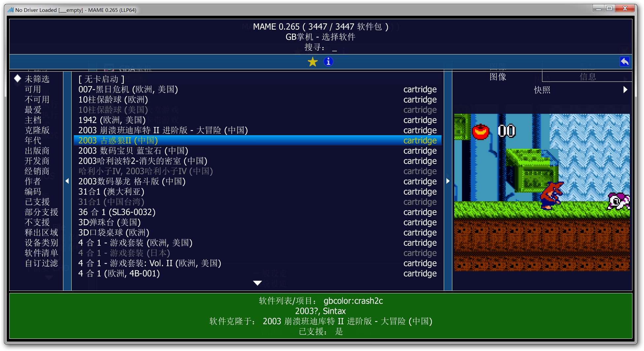
Task: Select the 已支援 filter
Action: pyautogui.click(x=37, y=202)
